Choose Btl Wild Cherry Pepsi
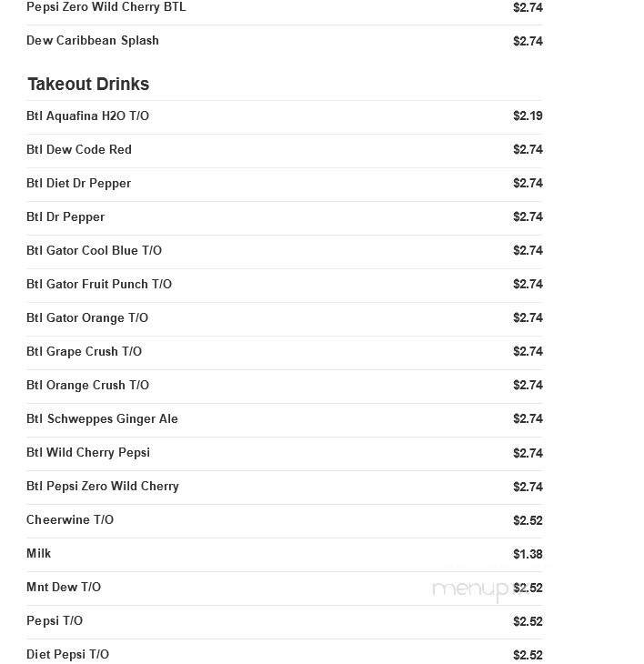The image size is (644, 664). (x=88, y=453)
